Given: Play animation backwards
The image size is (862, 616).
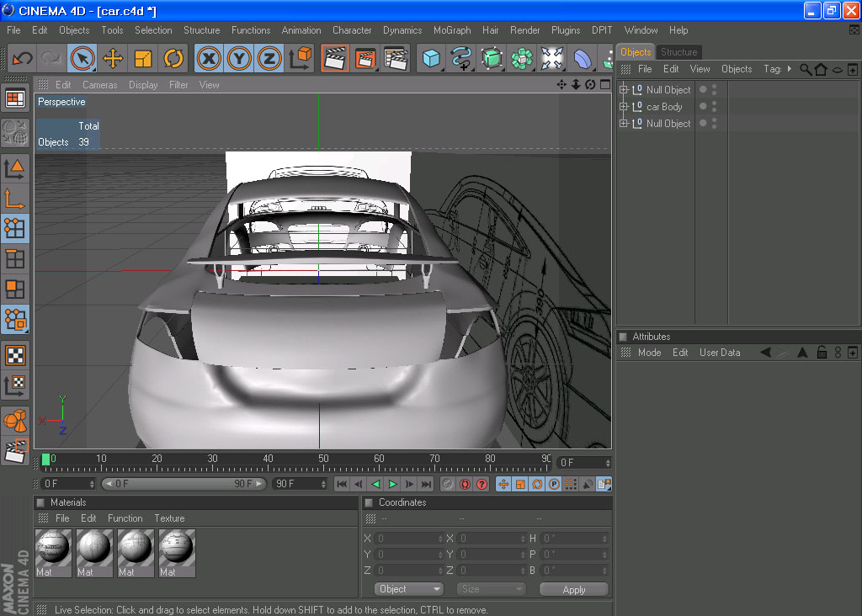Looking at the screenshot, I should [x=376, y=484].
